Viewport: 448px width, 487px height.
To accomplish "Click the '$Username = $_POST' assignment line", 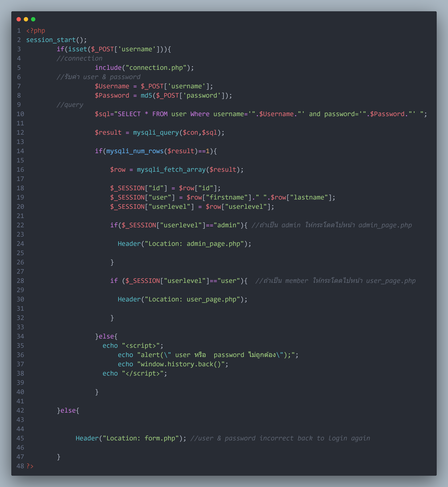I will coord(154,86).
